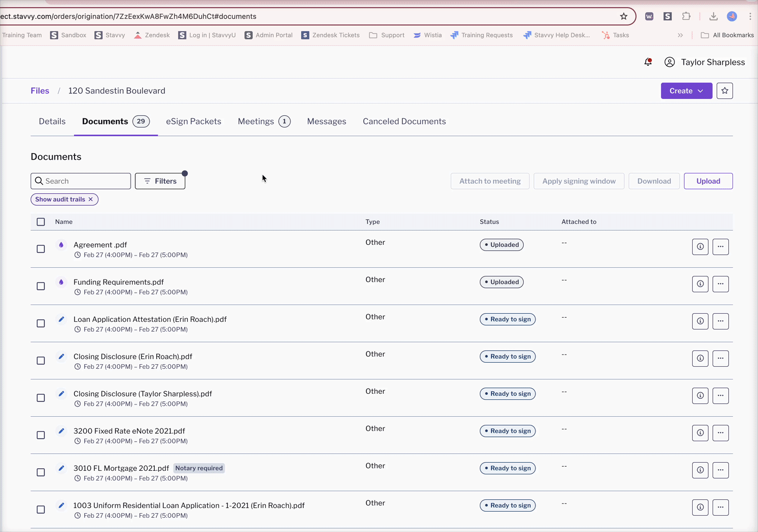The image size is (758, 532).
Task: Click the Taylor Sharpless user name
Action: (x=713, y=62)
